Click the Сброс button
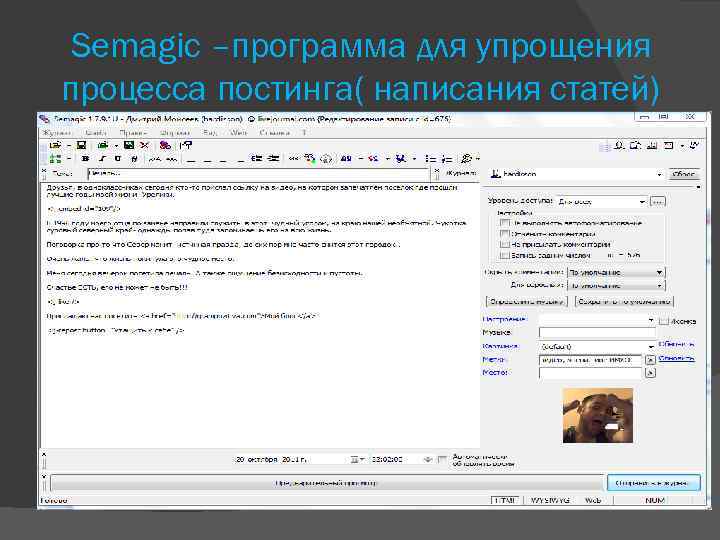The height and width of the screenshot is (540, 720). [x=683, y=174]
